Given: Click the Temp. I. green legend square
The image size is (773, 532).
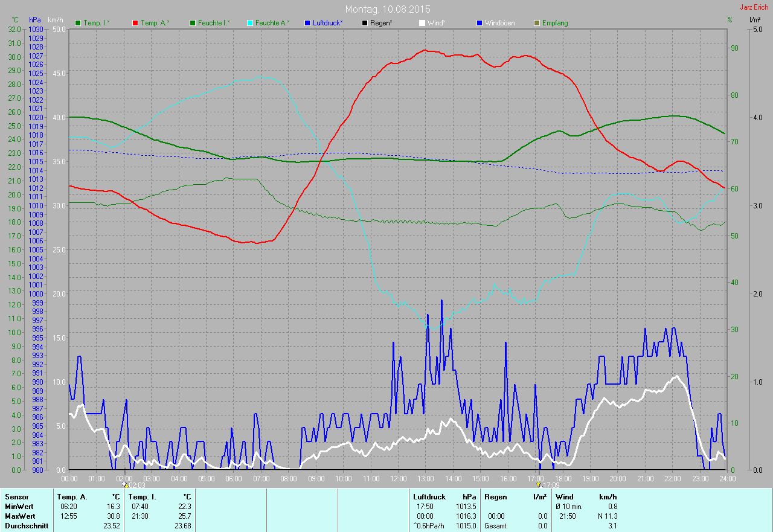Looking at the screenshot, I should click(78, 23).
